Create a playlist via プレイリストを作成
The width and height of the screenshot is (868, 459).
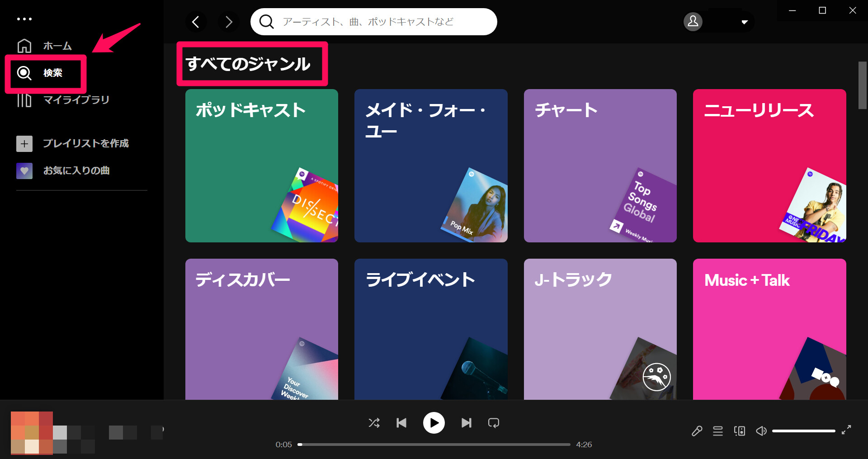[x=86, y=143]
